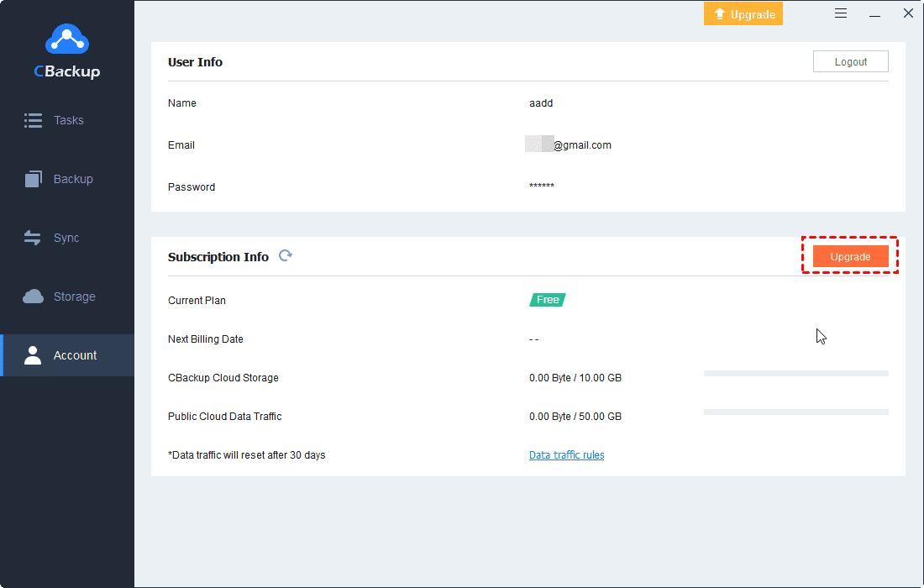Screen dimensions: 924x588
Task: Refresh subscription info with the reload icon
Action: pyautogui.click(x=286, y=255)
